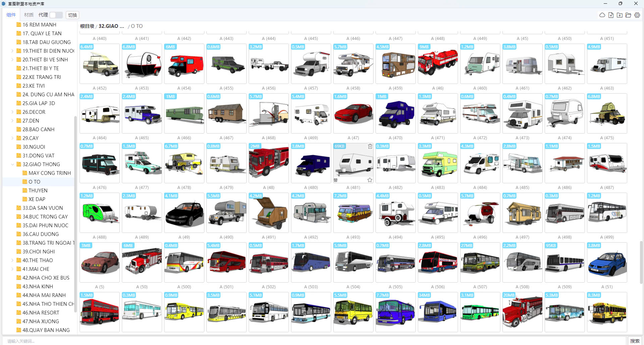Viewport: 644px width, 345px height.
Task: Expand the 19.THIET BI DIEN NUOC folder
Action: (x=12, y=51)
